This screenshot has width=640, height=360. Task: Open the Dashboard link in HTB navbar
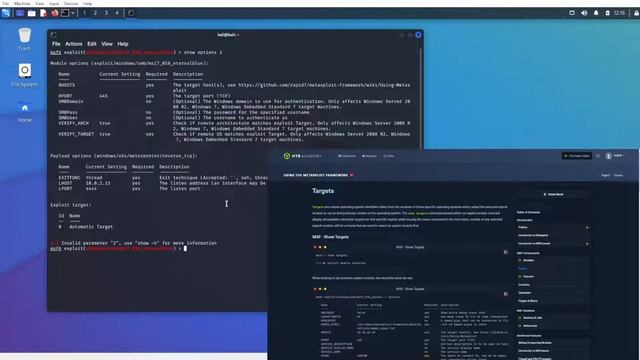(x=347, y=156)
